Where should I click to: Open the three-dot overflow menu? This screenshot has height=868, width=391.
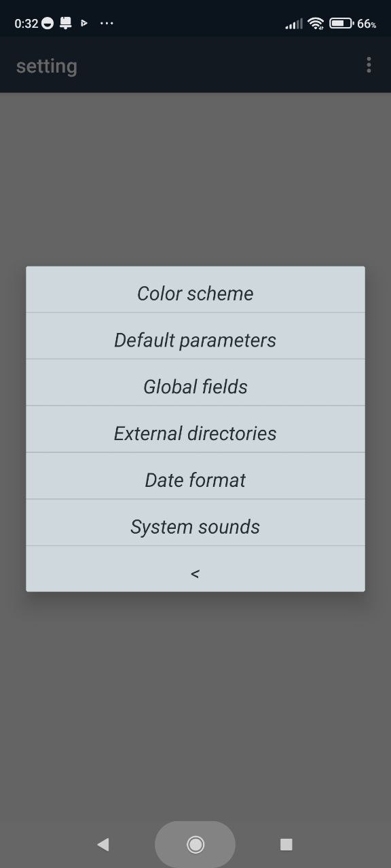tap(369, 65)
